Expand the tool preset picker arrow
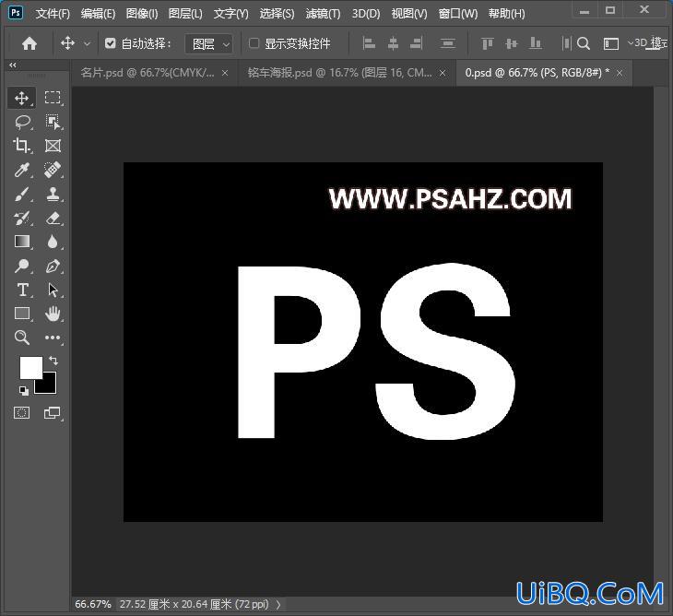673x616 pixels. (x=87, y=43)
